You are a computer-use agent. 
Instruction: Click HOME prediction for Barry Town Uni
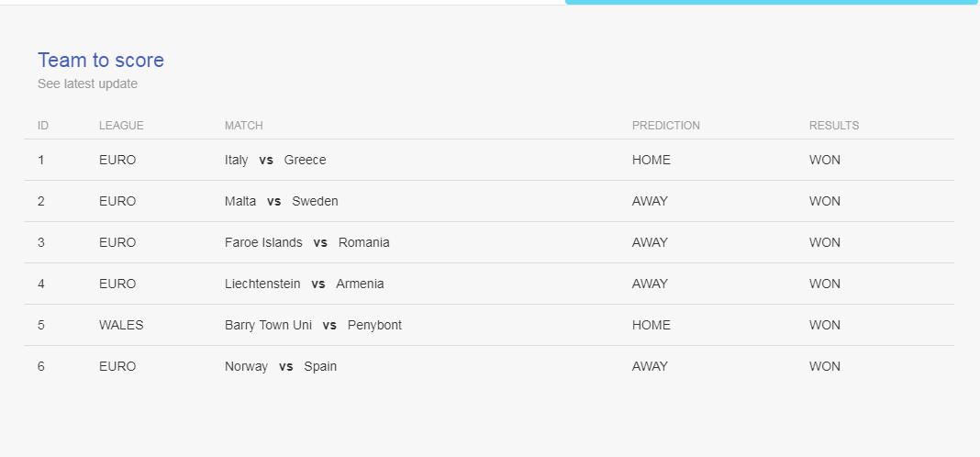click(651, 325)
